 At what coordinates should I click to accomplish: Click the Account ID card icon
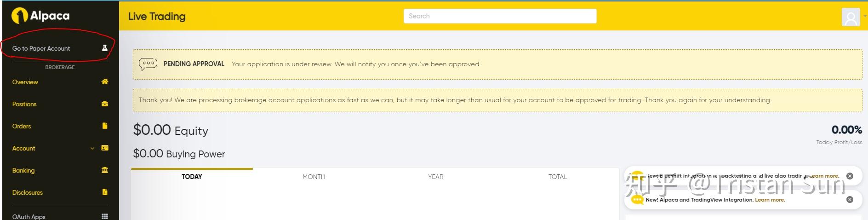[105, 148]
